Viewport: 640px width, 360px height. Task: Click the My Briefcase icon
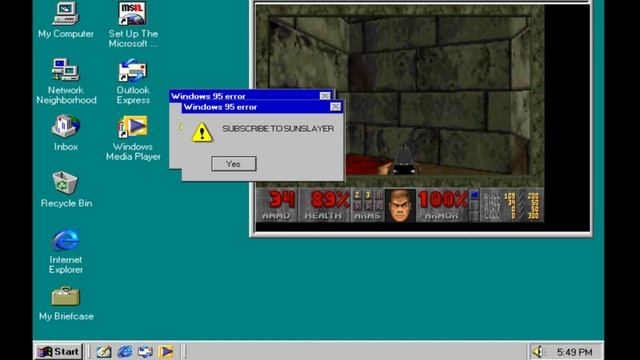(66, 303)
